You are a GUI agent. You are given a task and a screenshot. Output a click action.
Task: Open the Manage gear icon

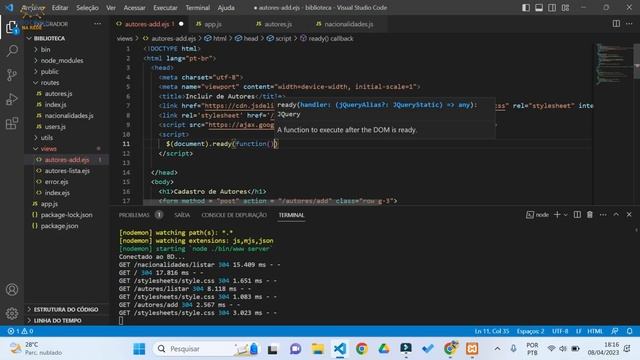tap(12, 313)
